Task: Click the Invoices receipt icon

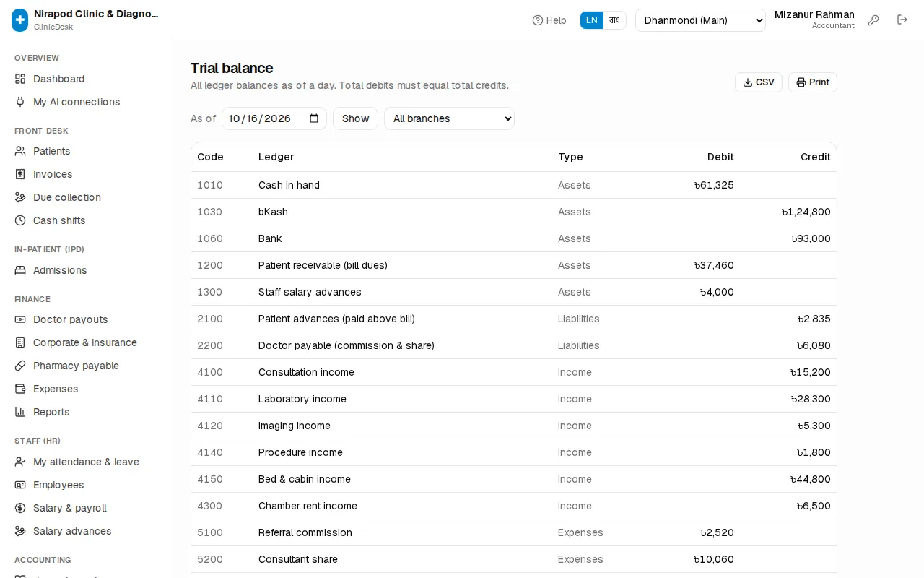Action: [20, 174]
